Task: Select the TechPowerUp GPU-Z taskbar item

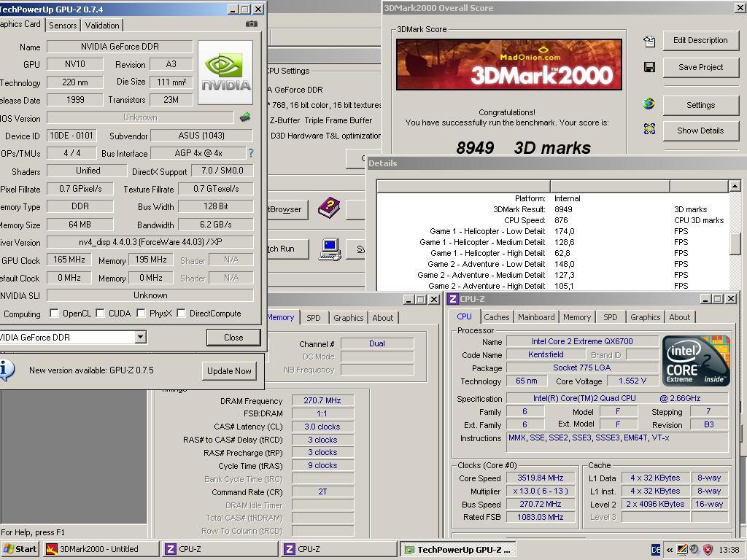Action: [x=458, y=550]
